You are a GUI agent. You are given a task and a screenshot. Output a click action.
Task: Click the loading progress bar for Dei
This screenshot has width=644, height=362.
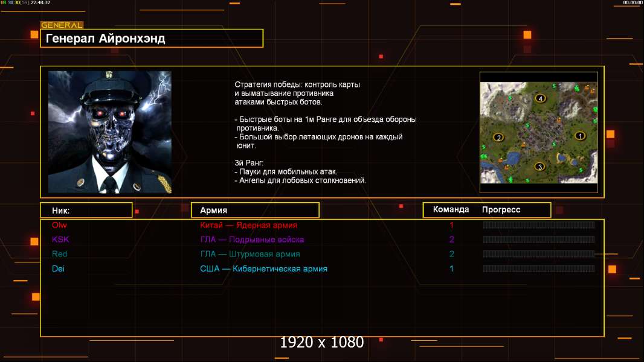click(539, 268)
